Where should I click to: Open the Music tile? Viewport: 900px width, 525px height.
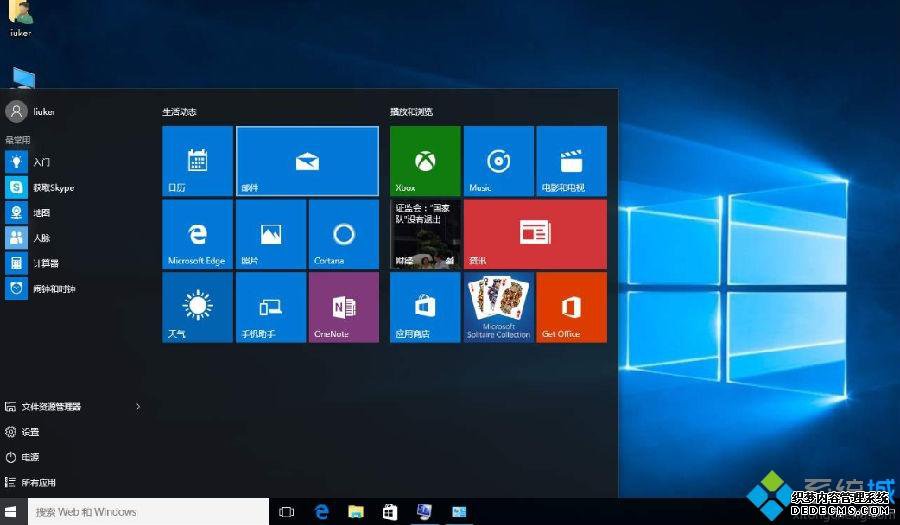click(x=498, y=161)
